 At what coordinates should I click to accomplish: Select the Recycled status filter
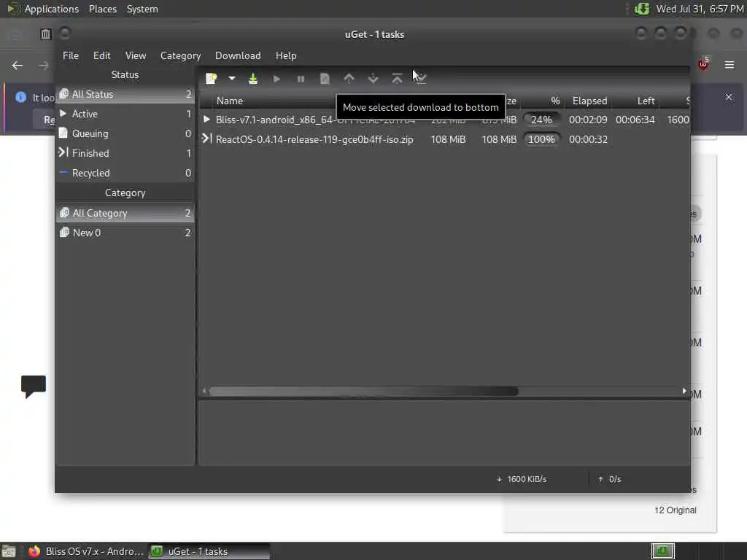tap(125, 173)
